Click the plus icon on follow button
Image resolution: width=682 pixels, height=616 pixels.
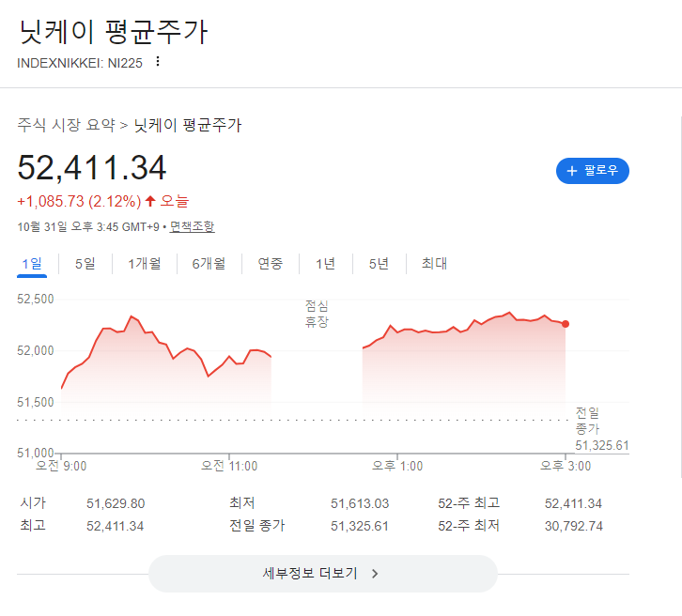[x=571, y=171]
